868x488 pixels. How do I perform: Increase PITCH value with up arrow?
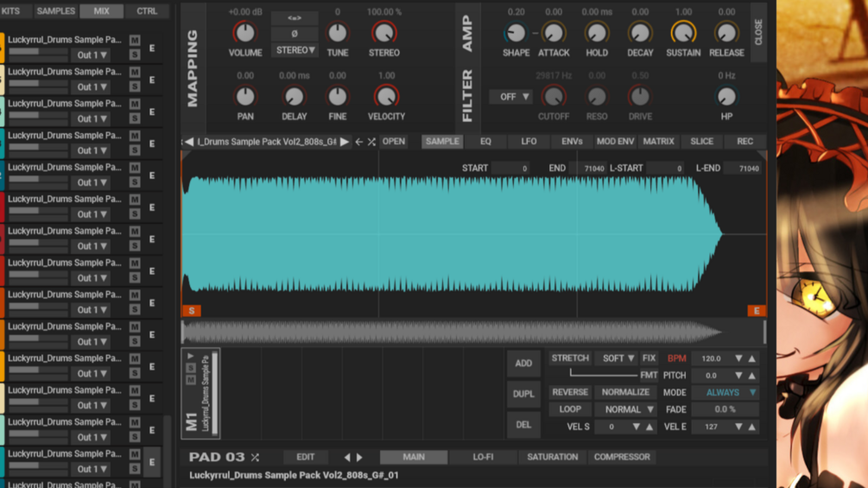pos(751,376)
